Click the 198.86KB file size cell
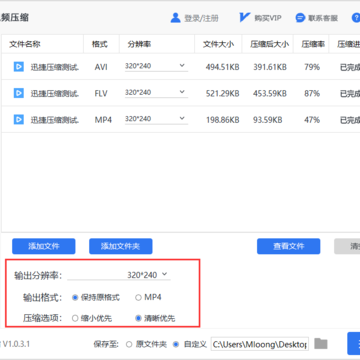The height and width of the screenshot is (360, 360). (222, 120)
